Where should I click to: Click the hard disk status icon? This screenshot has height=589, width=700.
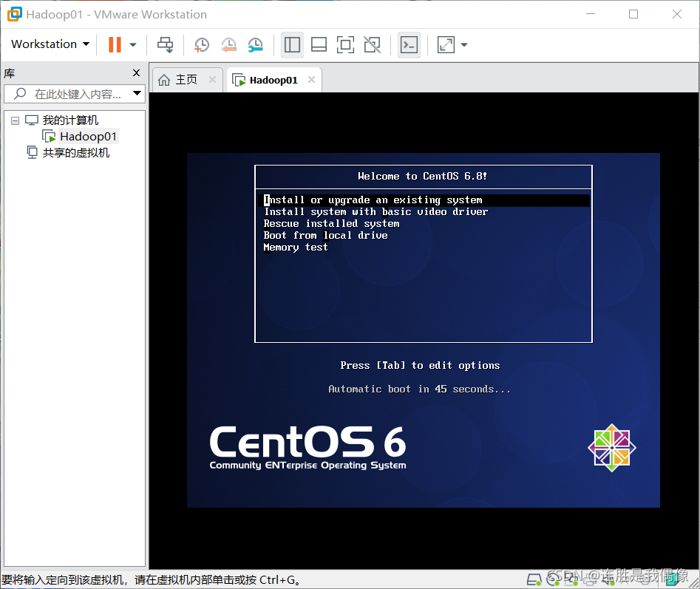coord(534,579)
